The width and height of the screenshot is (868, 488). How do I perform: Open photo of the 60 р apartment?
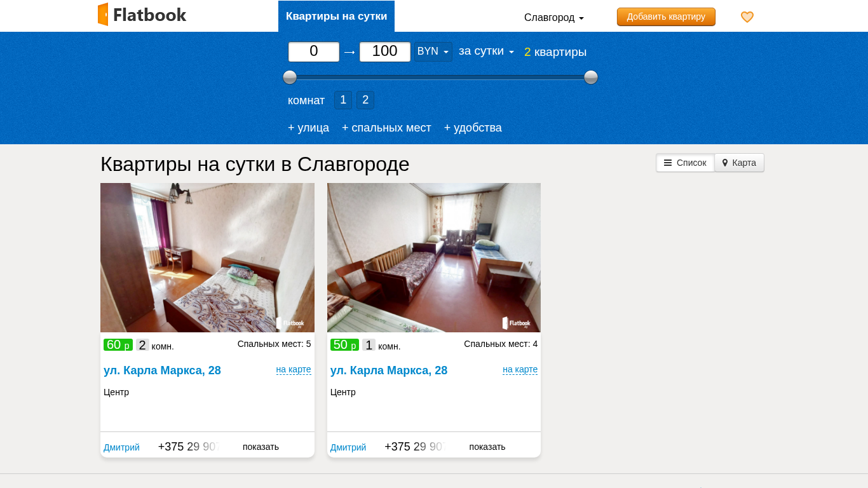click(x=207, y=257)
